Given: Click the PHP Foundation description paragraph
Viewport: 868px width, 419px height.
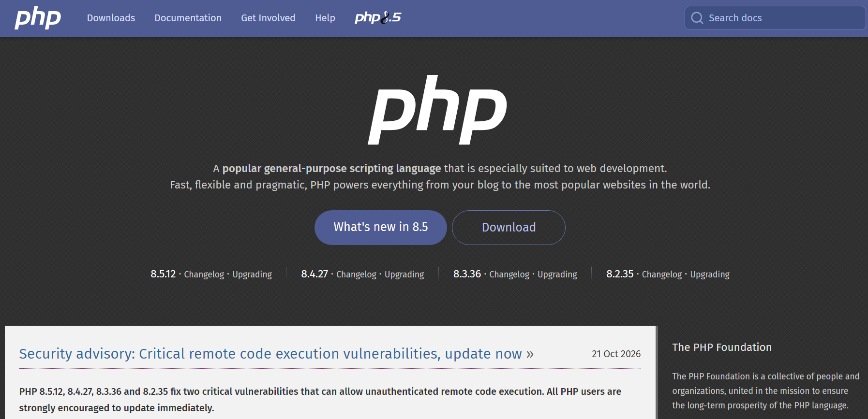Looking at the screenshot, I should click(x=766, y=391).
